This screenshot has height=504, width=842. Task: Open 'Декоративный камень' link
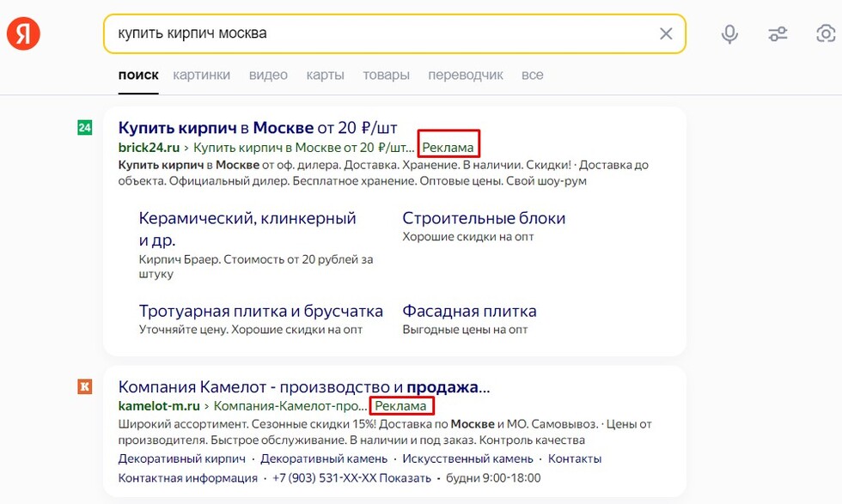[324, 458]
